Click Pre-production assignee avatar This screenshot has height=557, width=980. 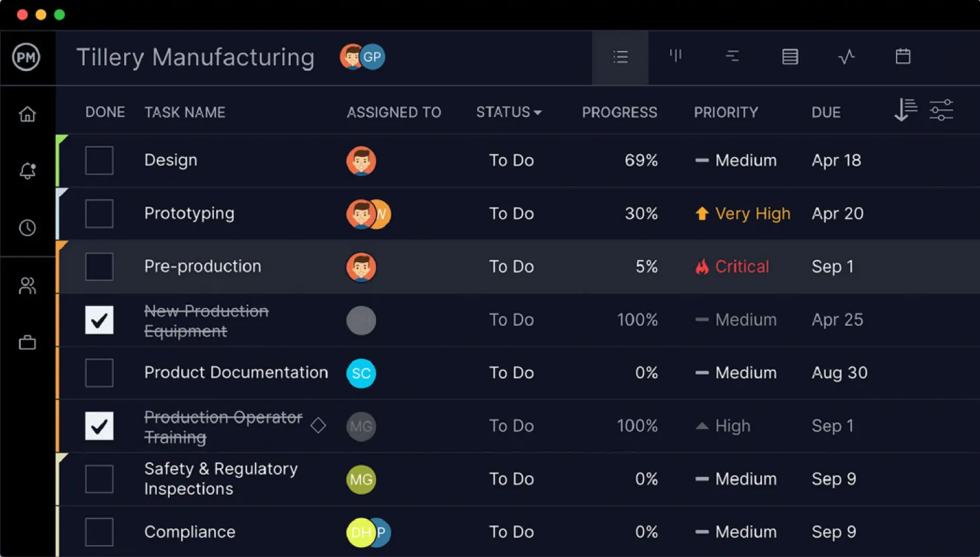[361, 267]
